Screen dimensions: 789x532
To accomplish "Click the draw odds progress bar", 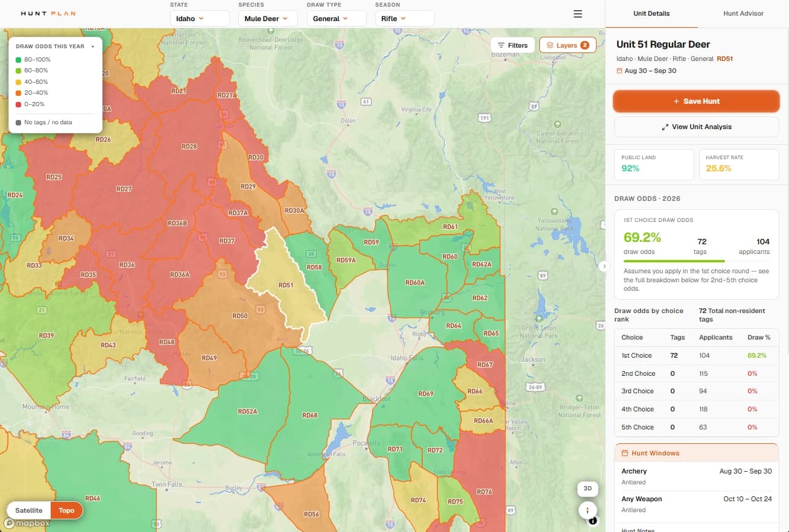I will click(697, 261).
